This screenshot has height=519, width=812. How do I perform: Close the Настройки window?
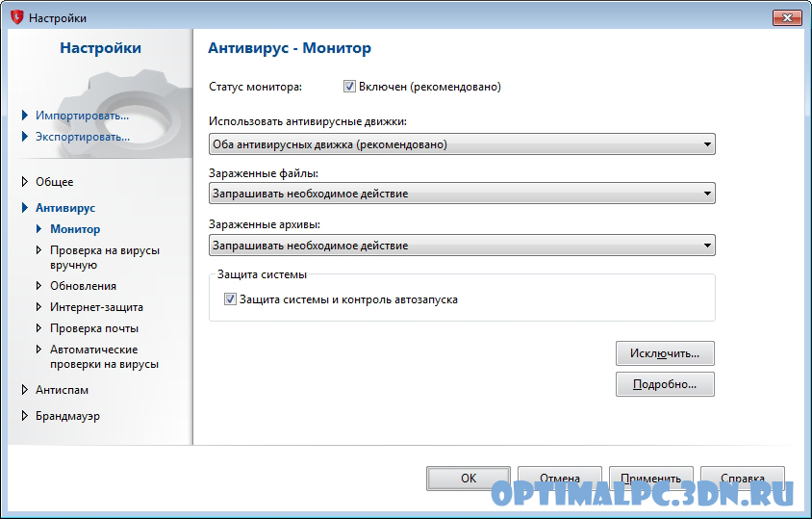pyautogui.click(x=787, y=17)
